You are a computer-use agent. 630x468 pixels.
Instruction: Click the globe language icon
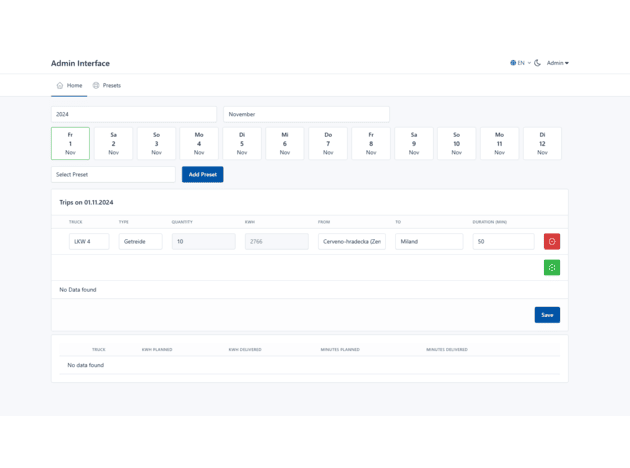(x=513, y=63)
